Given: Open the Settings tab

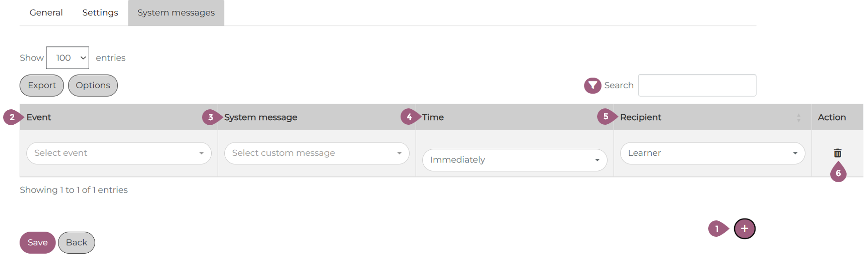Looking at the screenshot, I should coord(100,13).
